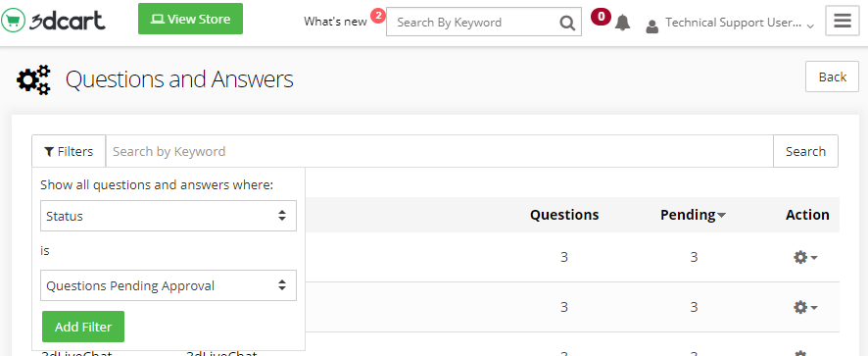Sort by the Pending column
Image resolution: width=868 pixels, height=356 pixels.
click(693, 215)
